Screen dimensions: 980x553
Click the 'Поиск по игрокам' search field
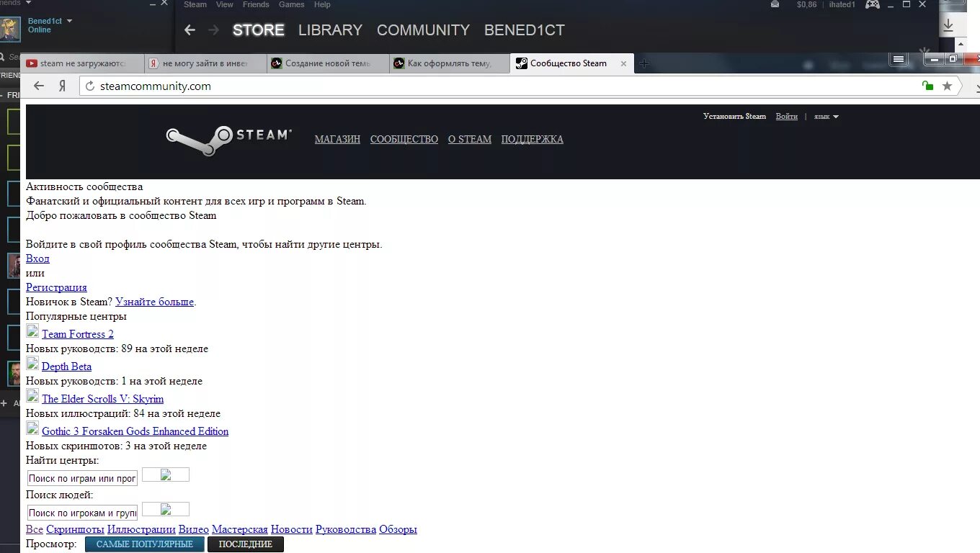coord(82,513)
